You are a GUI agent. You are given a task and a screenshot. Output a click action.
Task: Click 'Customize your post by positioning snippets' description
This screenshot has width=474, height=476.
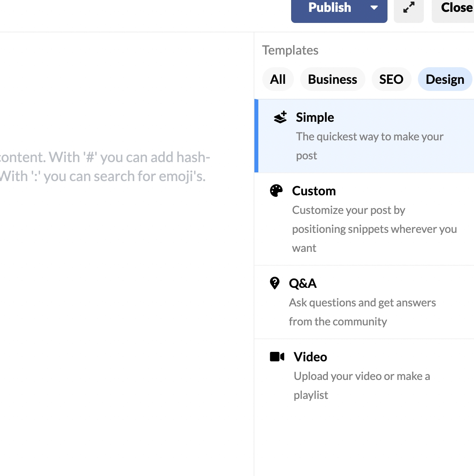374,229
